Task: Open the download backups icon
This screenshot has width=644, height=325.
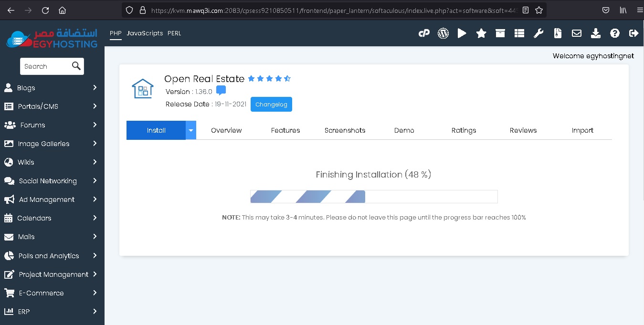Action: point(596,33)
